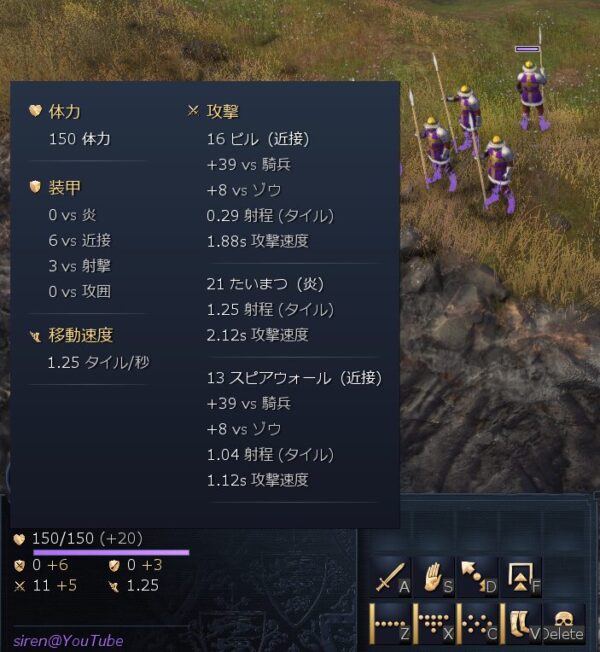Click the siren@YouTube watermark text
The image size is (600, 652).
click(x=69, y=641)
